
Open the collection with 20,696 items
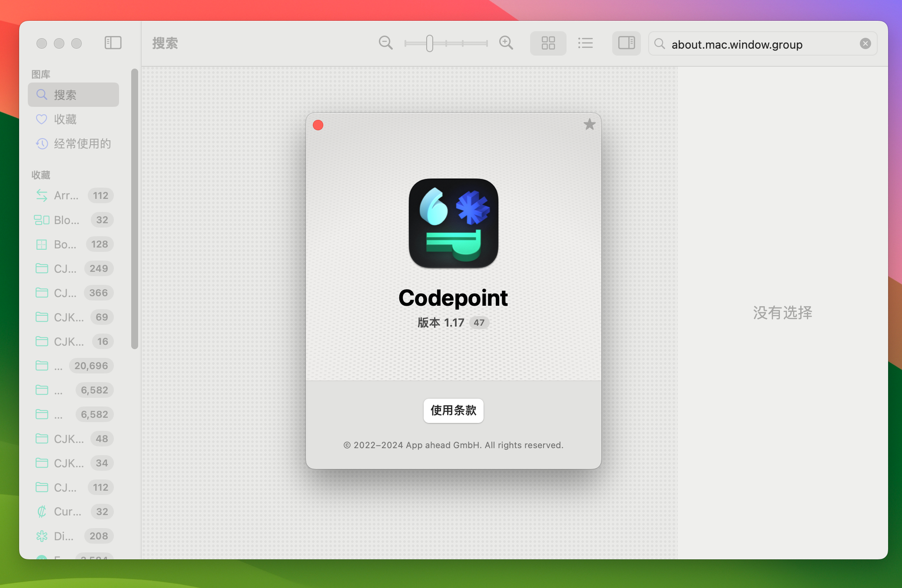click(x=73, y=366)
